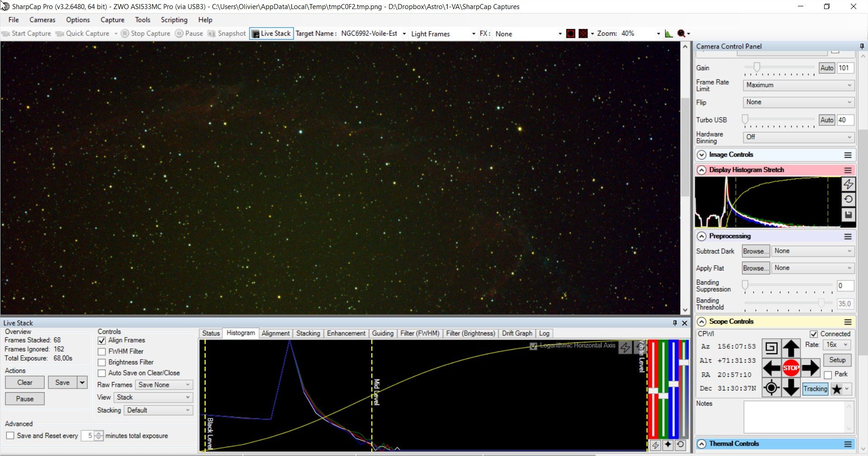Screen dimensions: 868x456
Task: Switch to the Status tab
Action: (x=211, y=333)
